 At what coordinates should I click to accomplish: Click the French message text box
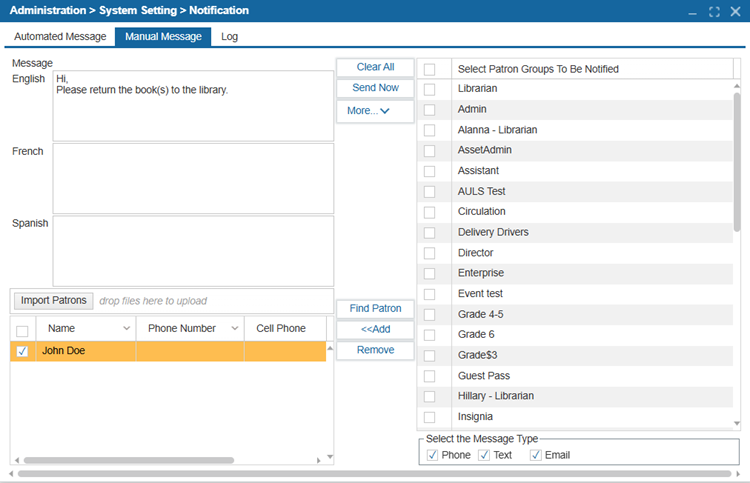pos(193,178)
